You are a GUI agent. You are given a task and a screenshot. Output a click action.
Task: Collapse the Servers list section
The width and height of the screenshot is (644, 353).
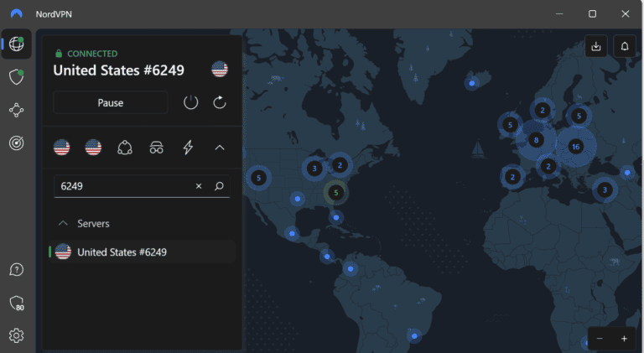[x=63, y=224]
